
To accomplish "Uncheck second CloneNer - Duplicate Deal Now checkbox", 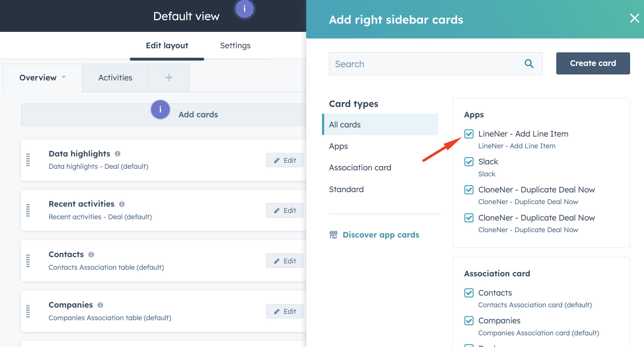I will [469, 218].
